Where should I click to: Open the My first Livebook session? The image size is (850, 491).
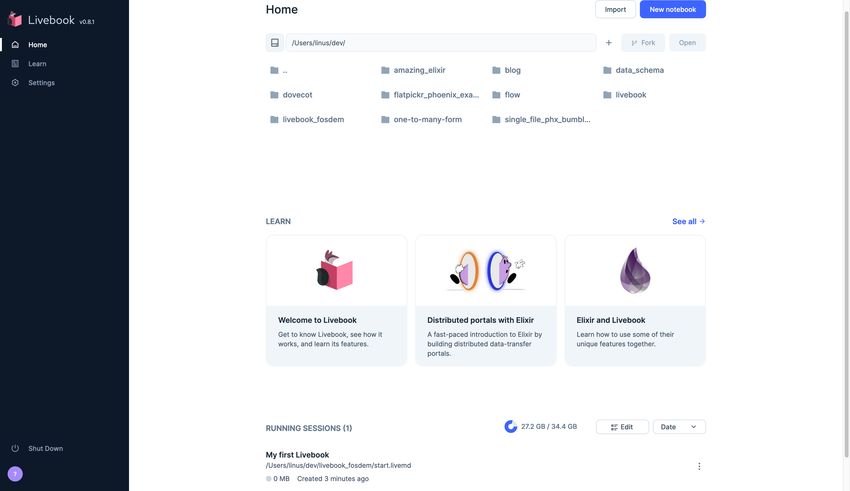tap(297, 455)
